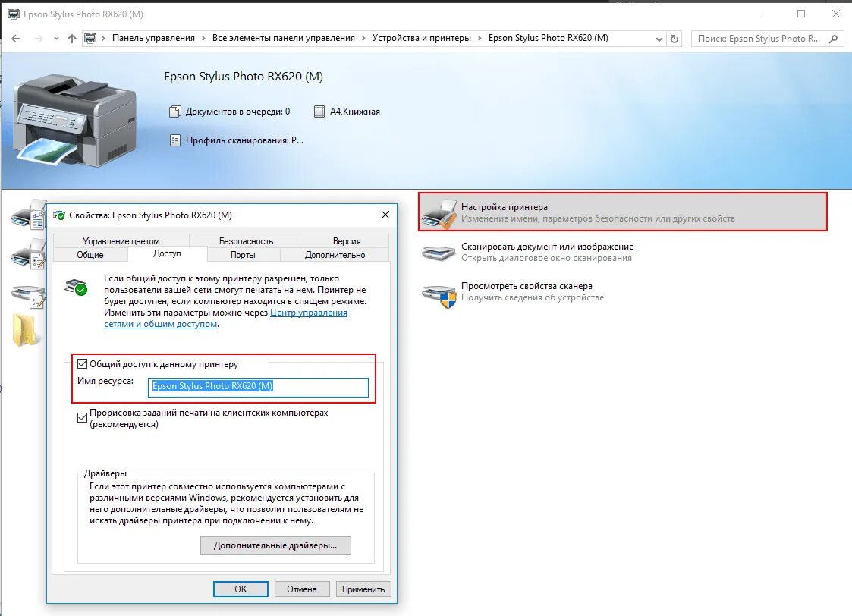Screen dimensions: 852x616
Task: Open Настройка принтера task
Action: pyautogui.click(x=622, y=212)
